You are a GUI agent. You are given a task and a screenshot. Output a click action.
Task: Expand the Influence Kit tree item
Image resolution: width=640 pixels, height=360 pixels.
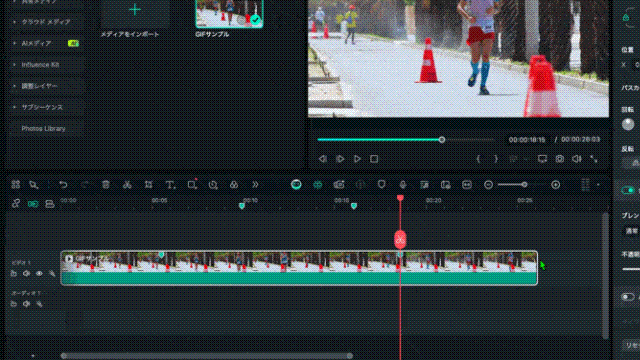(x=15, y=64)
